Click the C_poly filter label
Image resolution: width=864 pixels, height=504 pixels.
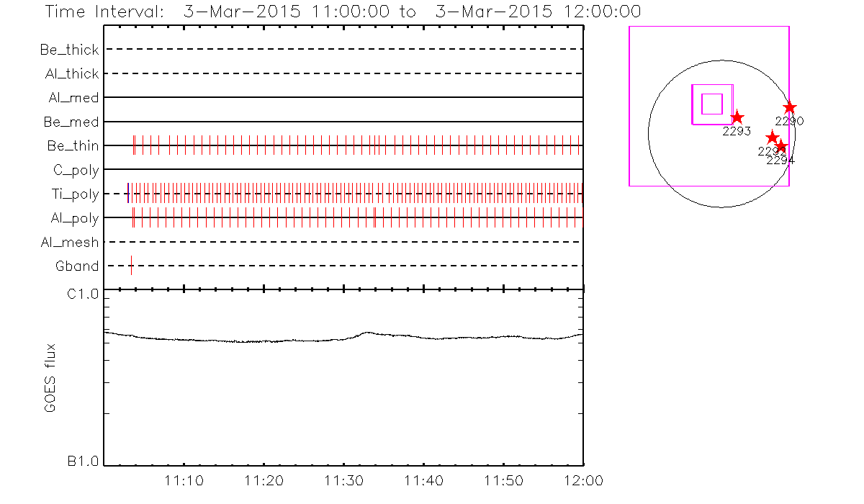[76, 171]
